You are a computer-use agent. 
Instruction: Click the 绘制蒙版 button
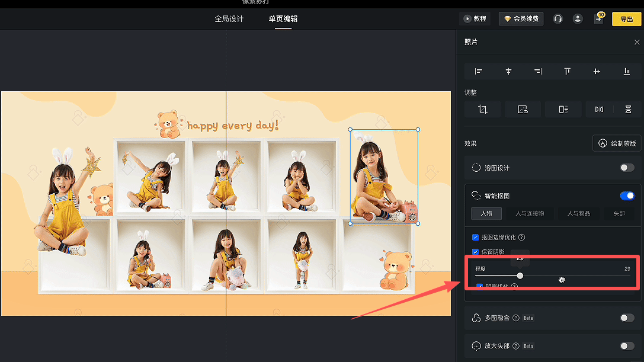(617, 143)
